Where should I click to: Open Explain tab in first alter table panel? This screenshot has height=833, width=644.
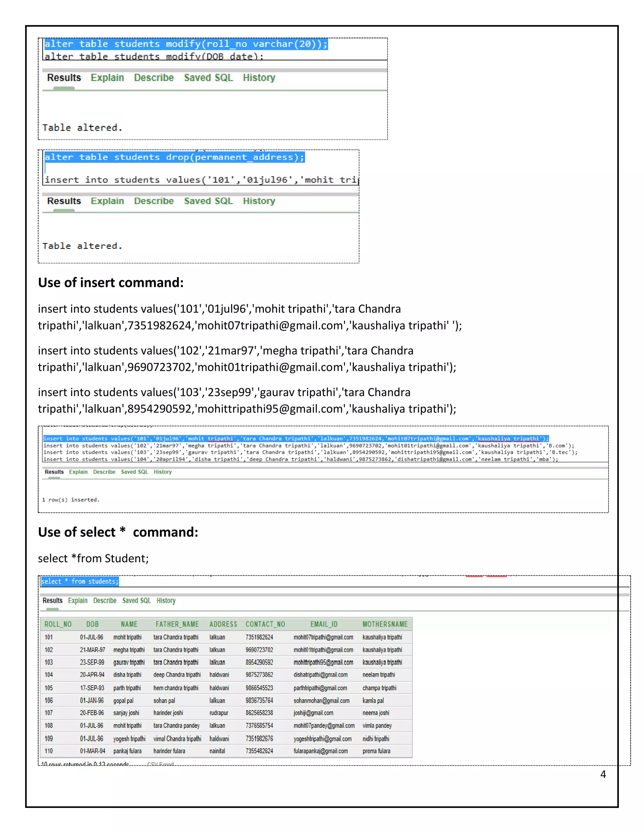pyautogui.click(x=107, y=77)
